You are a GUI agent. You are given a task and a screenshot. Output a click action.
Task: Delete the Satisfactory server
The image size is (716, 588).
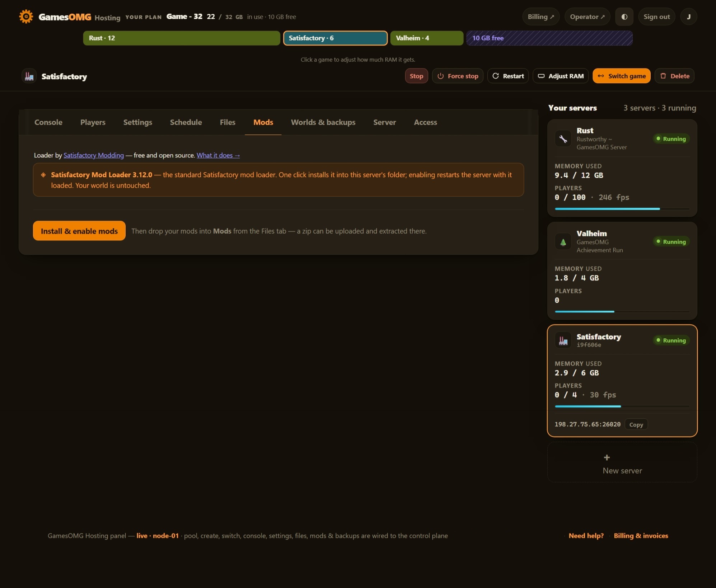(674, 76)
